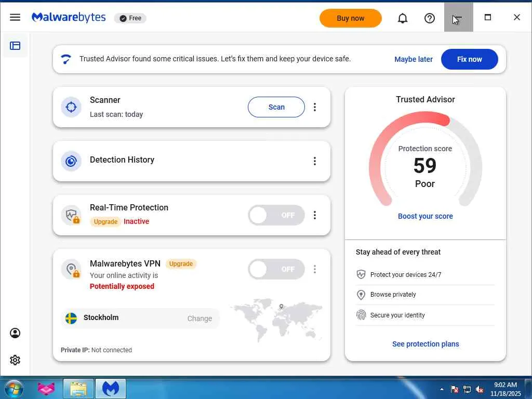532x399 pixels.
Task: Click Protect your devices 24/7 text
Action: (x=406, y=274)
